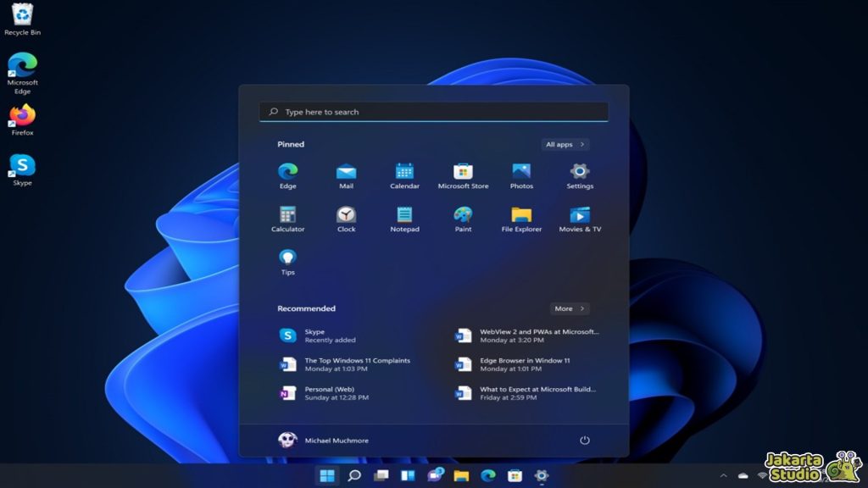Open WebView 2 and PWAs at Microsoft document
The image size is (868, 488).
pos(526,335)
